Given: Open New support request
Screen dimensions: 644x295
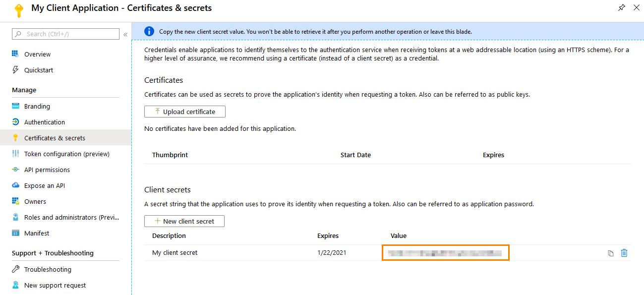Looking at the screenshot, I should pyautogui.click(x=55, y=285).
